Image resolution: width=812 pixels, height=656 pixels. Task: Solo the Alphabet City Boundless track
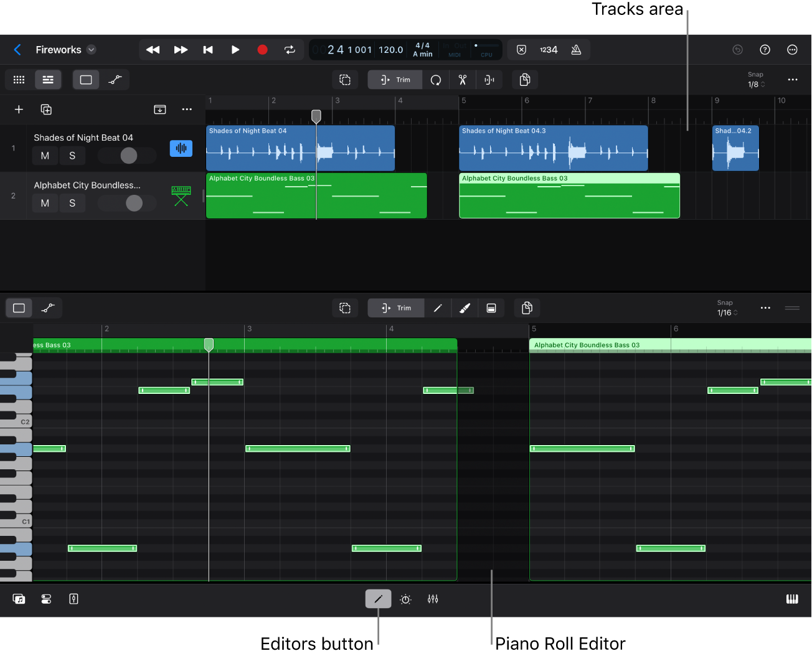72,203
